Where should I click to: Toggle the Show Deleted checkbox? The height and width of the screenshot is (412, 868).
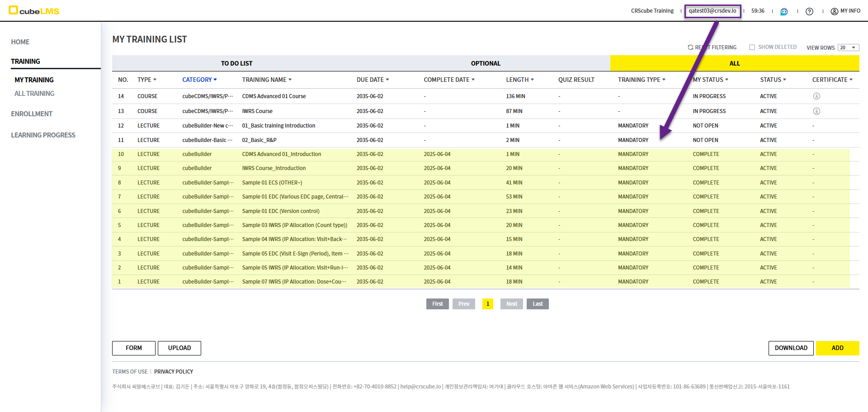coord(752,47)
